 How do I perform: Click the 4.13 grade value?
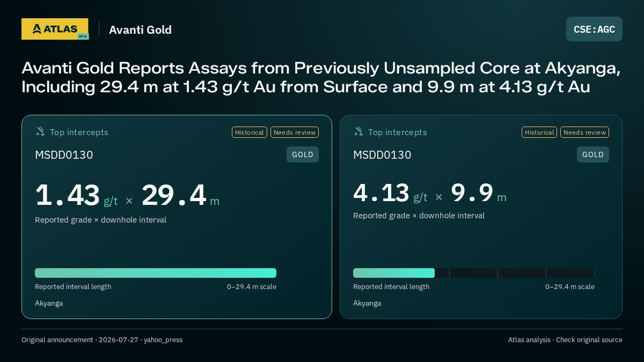(x=382, y=193)
